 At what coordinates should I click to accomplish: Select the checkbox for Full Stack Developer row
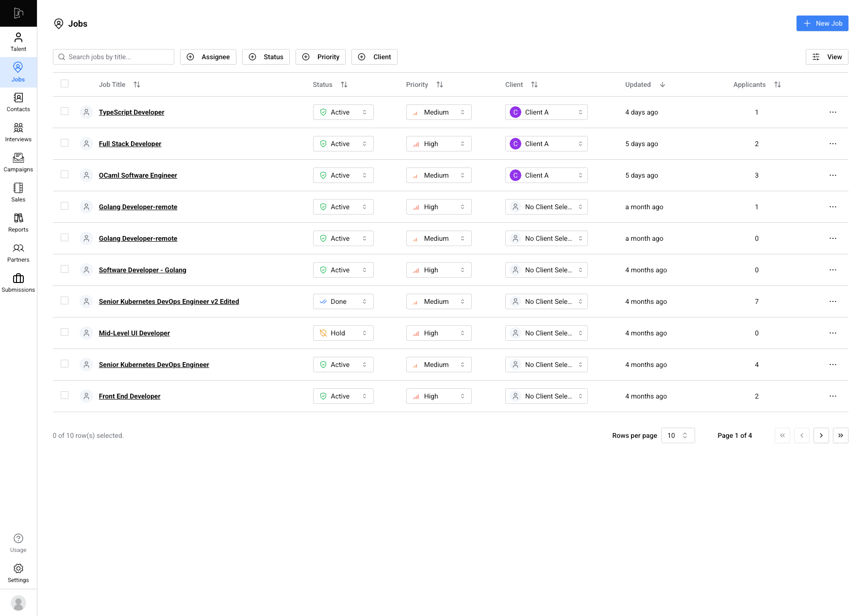pyautogui.click(x=65, y=143)
